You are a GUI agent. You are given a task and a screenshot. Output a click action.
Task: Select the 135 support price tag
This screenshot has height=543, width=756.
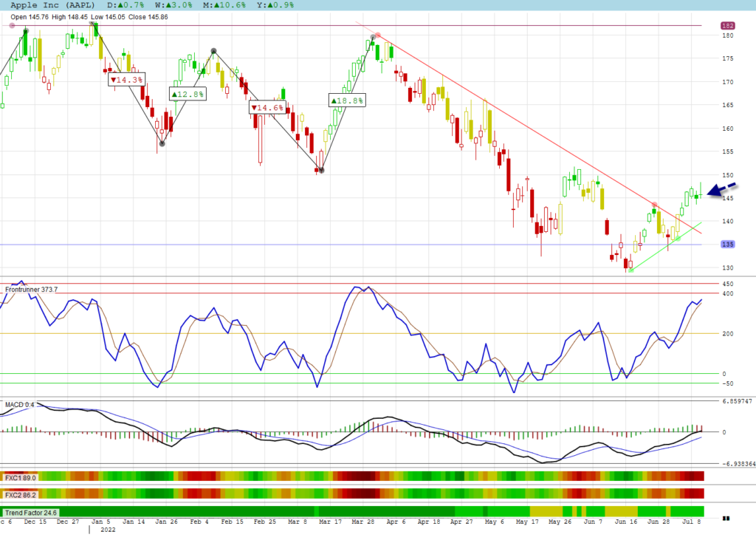(x=727, y=245)
